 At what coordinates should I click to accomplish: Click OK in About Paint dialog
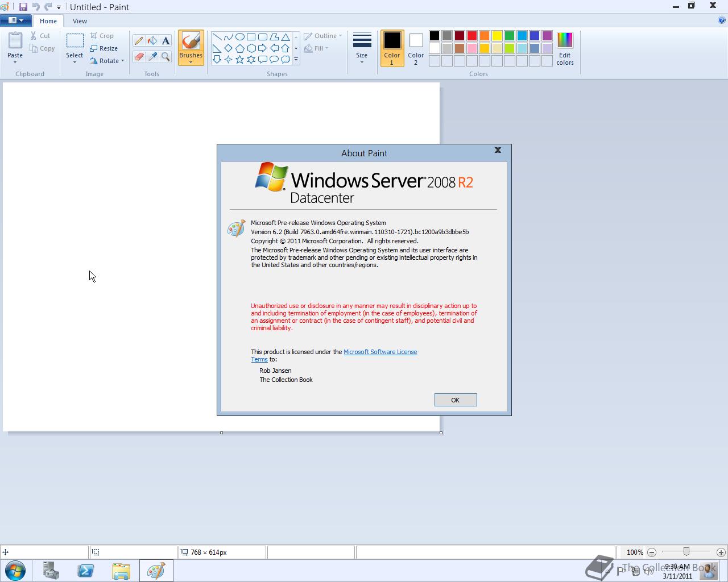tap(456, 400)
